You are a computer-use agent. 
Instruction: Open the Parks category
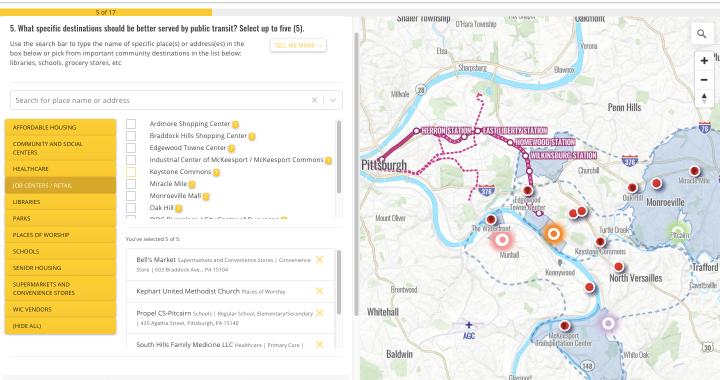pyautogui.click(x=60, y=218)
